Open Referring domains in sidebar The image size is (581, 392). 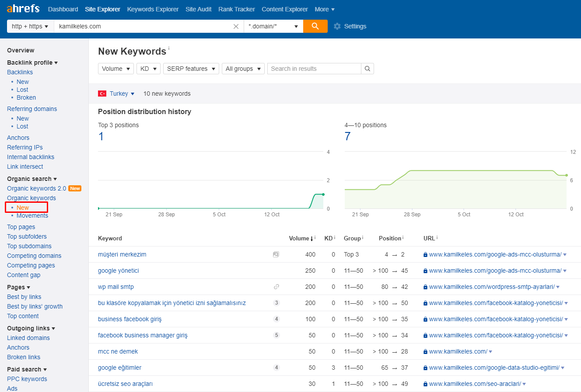(32, 109)
